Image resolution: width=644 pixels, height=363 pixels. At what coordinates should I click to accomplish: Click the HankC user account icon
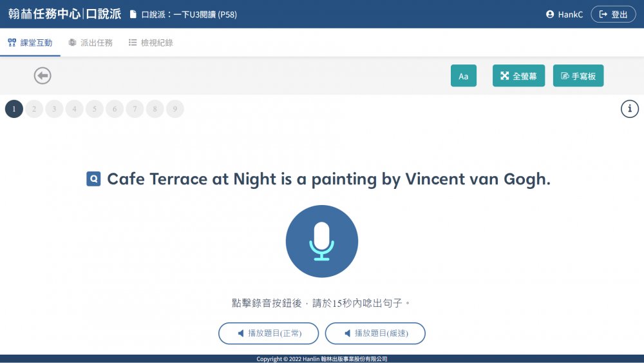(550, 14)
